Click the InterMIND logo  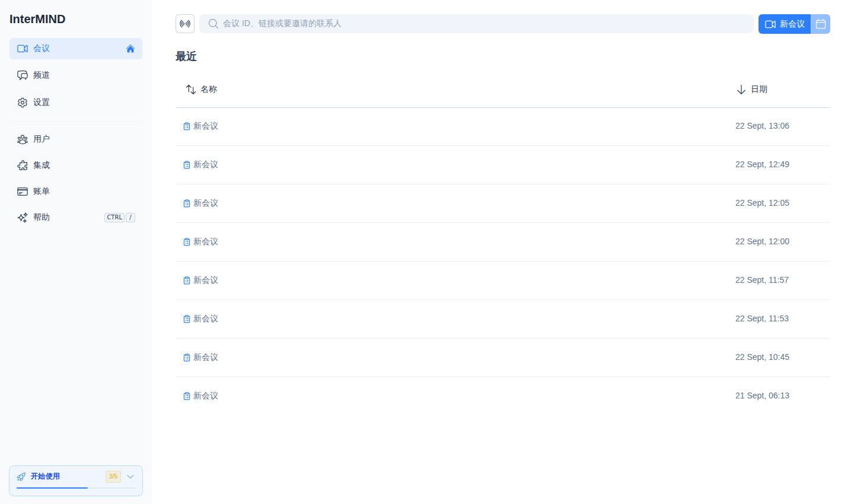coord(37,19)
